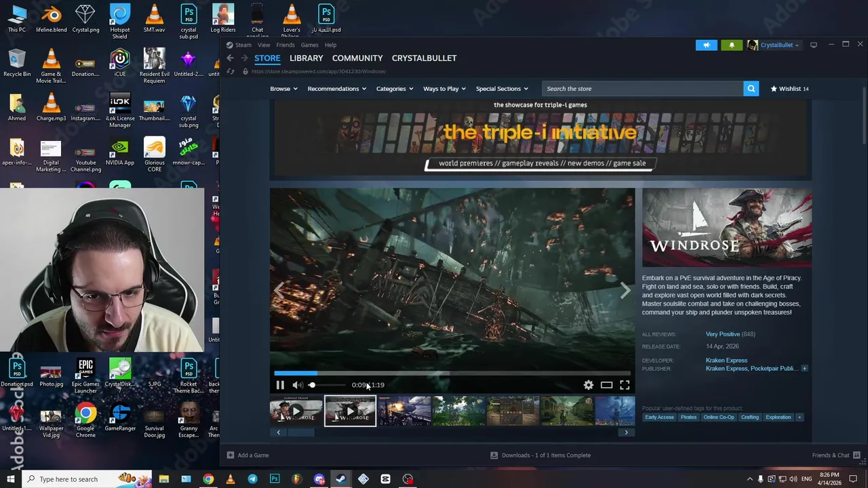This screenshot has width=868, height=488.
Task: Expand the publisher list plus button
Action: (804, 369)
